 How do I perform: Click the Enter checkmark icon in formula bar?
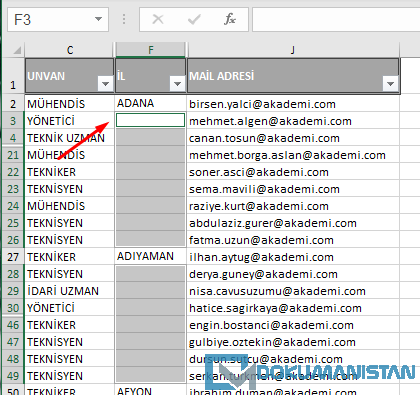pos(194,19)
